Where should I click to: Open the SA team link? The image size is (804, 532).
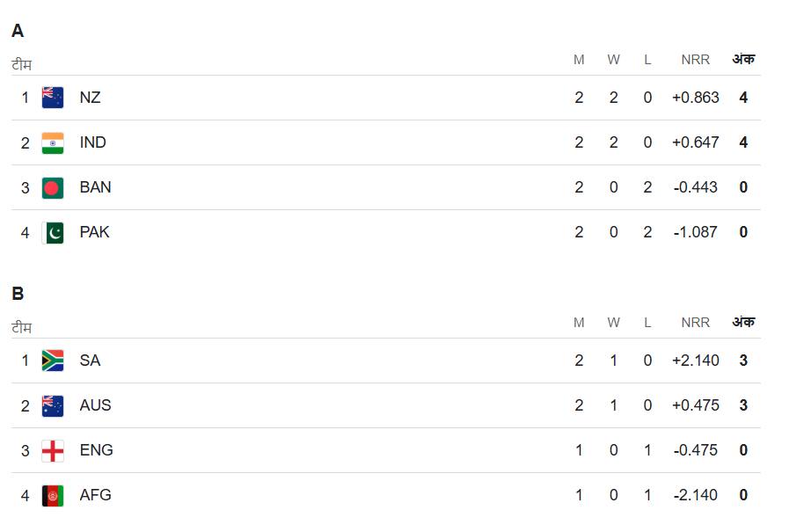90,361
